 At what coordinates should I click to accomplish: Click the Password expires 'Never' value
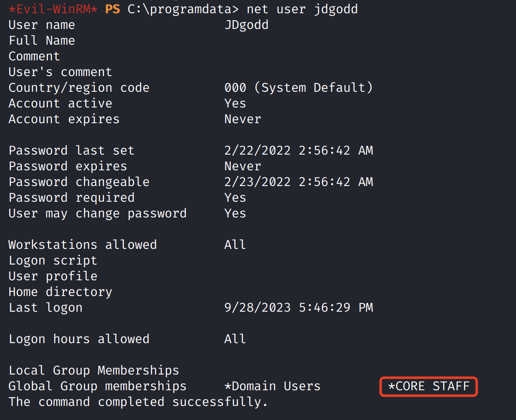pos(243,166)
